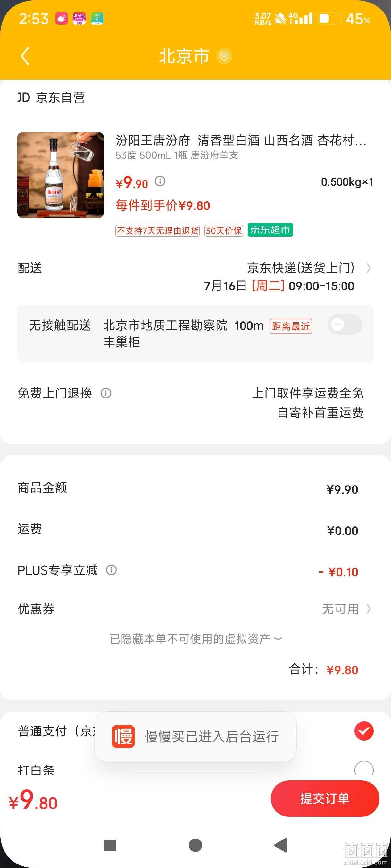Open location pin next to 北京市
Image resolution: width=391 pixels, height=868 pixels.
coord(224,56)
